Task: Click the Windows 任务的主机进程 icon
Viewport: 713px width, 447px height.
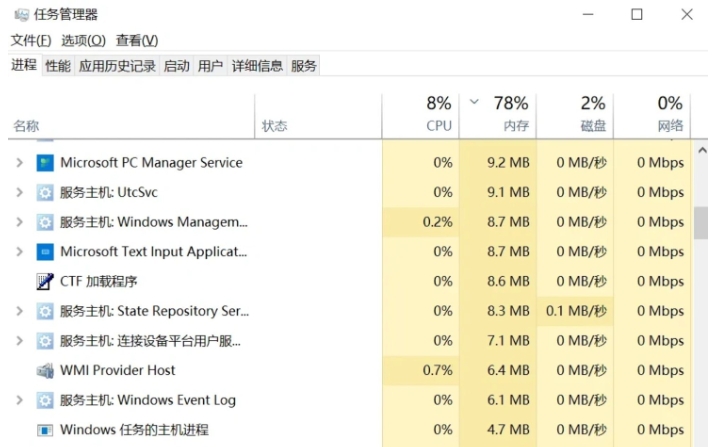Action: [45, 430]
